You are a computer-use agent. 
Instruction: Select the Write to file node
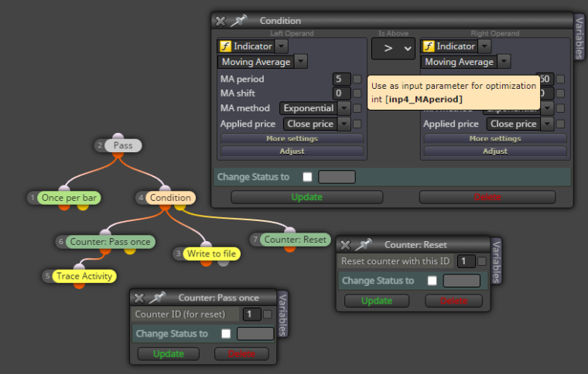pyautogui.click(x=211, y=253)
